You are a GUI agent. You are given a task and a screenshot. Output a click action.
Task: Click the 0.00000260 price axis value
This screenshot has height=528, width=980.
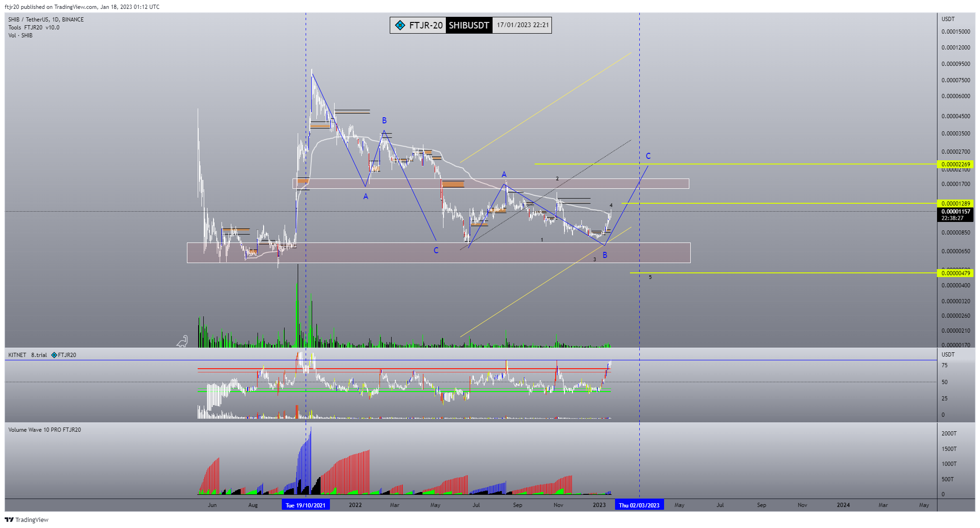coord(956,316)
